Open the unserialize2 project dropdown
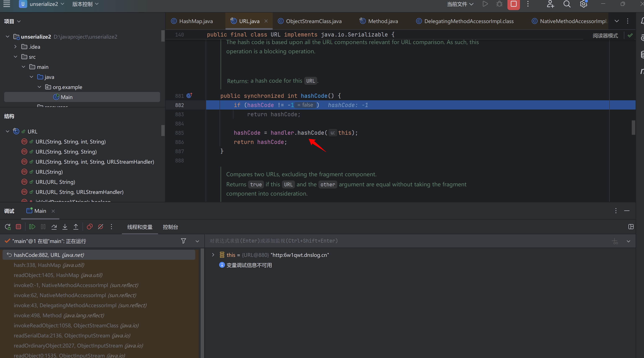The image size is (644, 358). pyautogui.click(x=44, y=4)
